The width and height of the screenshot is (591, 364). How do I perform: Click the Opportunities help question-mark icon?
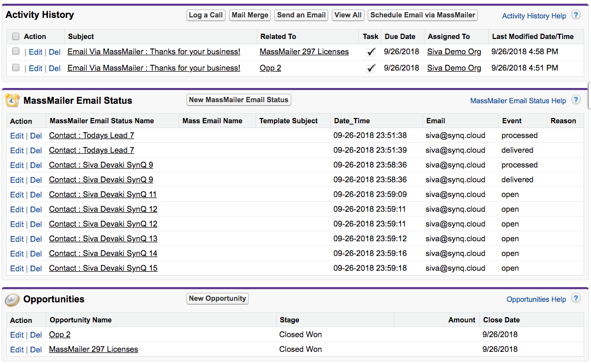(576, 299)
